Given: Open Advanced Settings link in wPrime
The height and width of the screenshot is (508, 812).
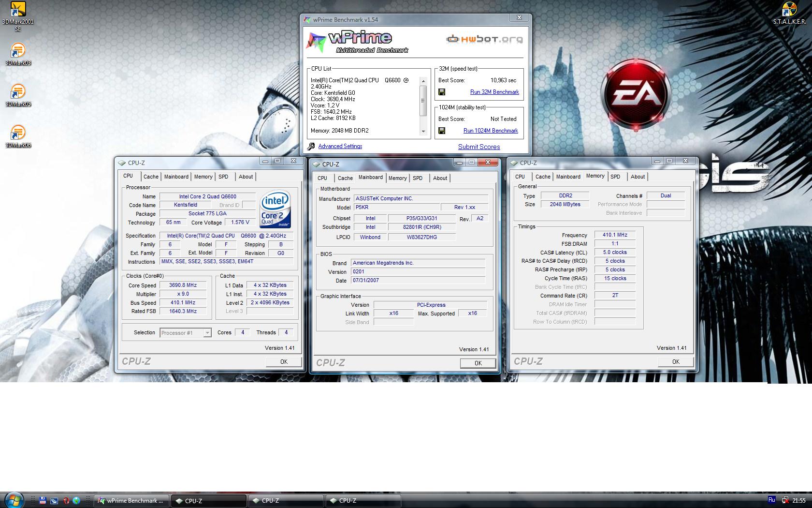Looking at the screenshot, I should pos(340,146).
